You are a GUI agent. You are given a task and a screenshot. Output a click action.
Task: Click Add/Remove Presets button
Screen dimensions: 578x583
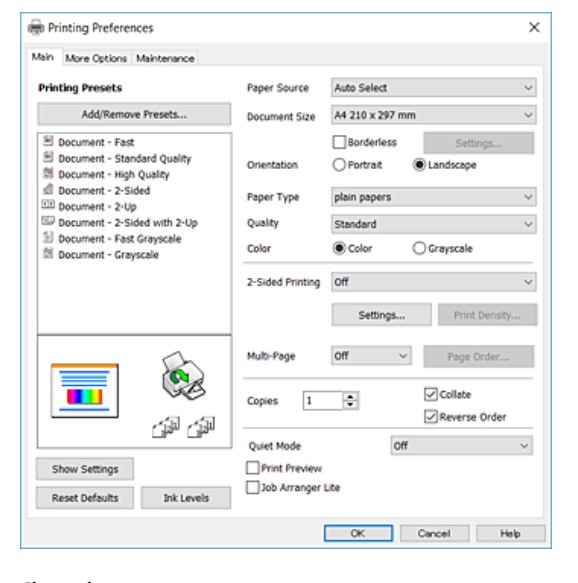(x=134, y=114)
